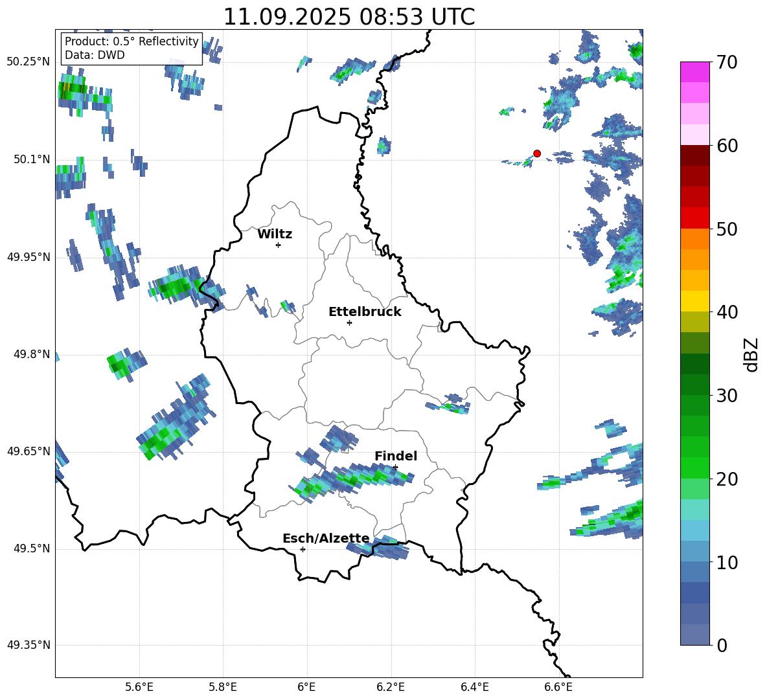Click the 40 colorbar tick label
This screenshot has height=700, width=767.
tap(727, 312)
